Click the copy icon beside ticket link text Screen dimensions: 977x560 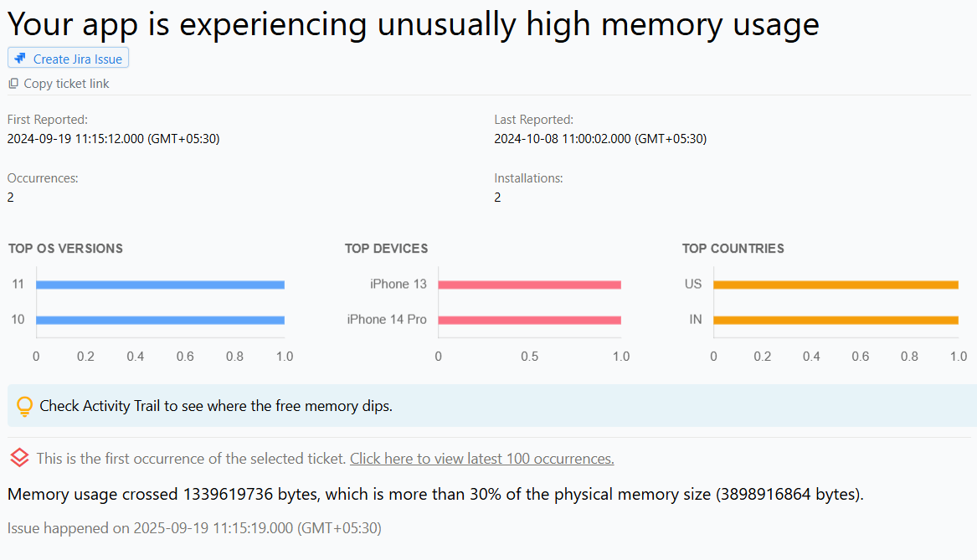[13, 84]
